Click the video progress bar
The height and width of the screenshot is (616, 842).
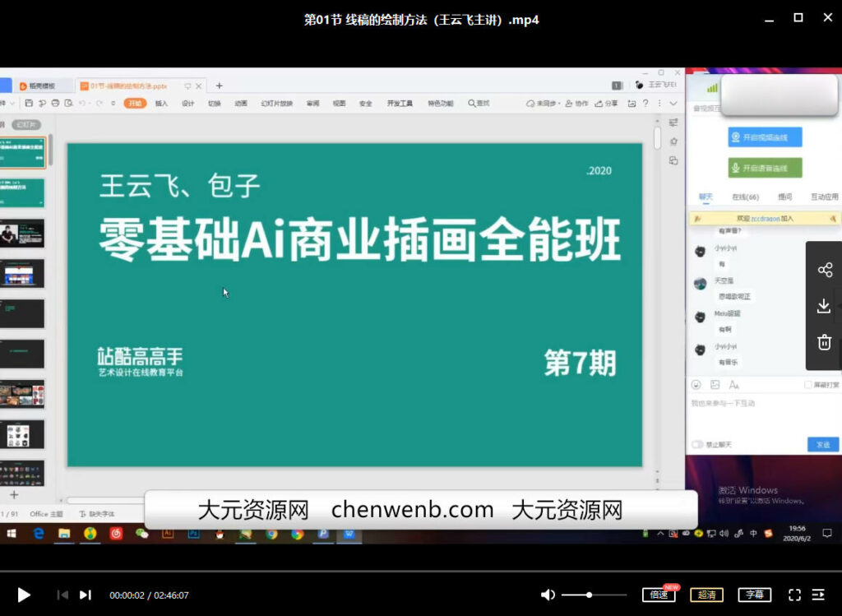[x=421, y=571]
